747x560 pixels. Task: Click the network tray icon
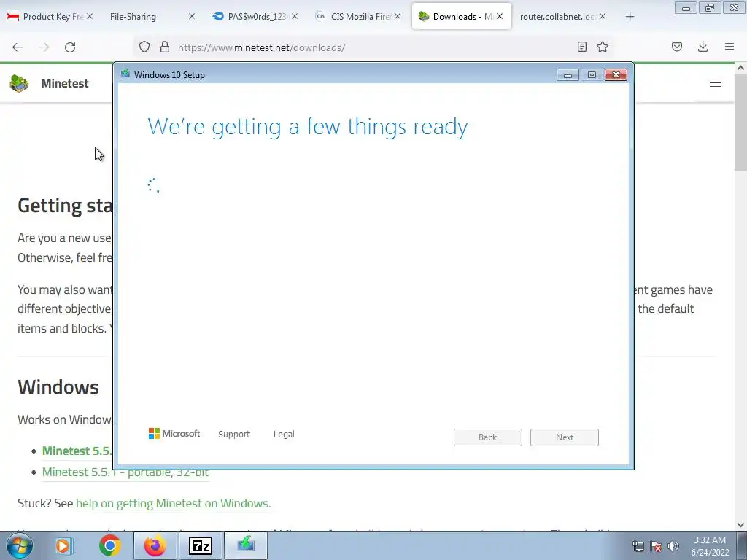pos(638,546)
